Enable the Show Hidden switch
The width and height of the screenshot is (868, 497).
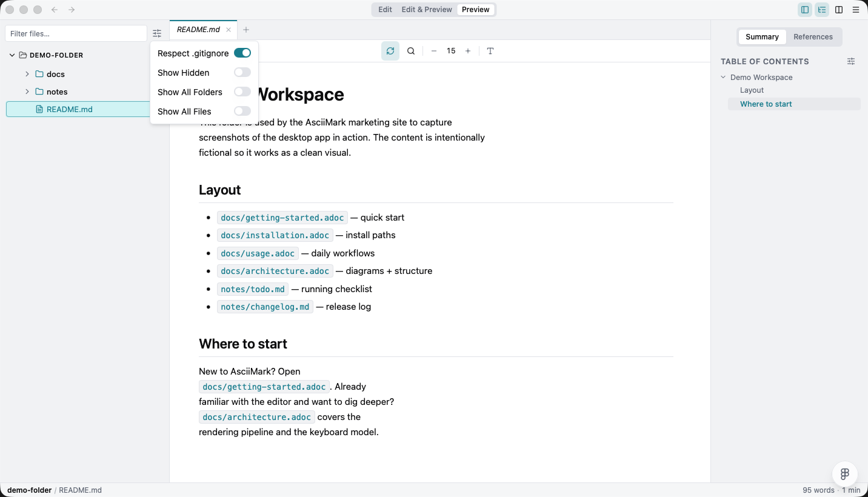pyautogui.click(x=242, y=73)
